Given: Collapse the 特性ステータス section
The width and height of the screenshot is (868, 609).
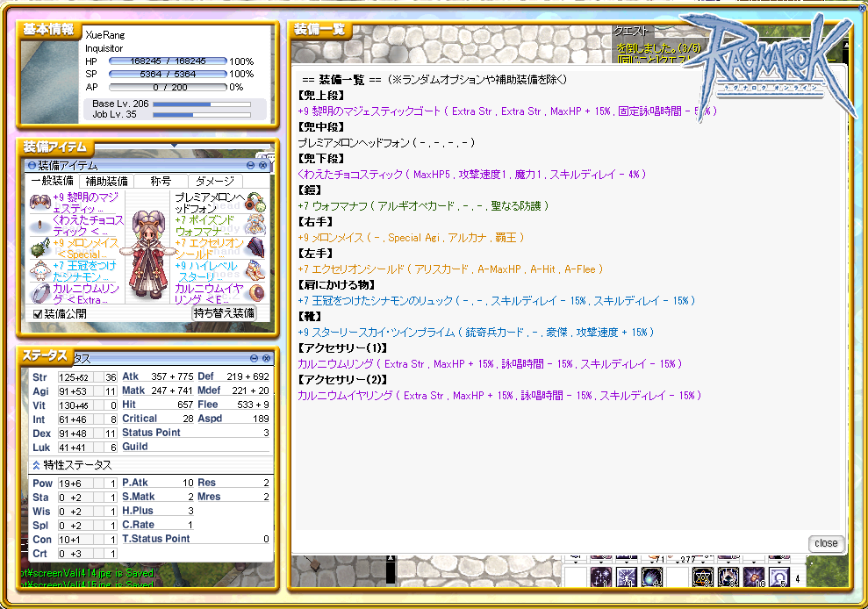Looking at the screenshot, I should (37, 465).
